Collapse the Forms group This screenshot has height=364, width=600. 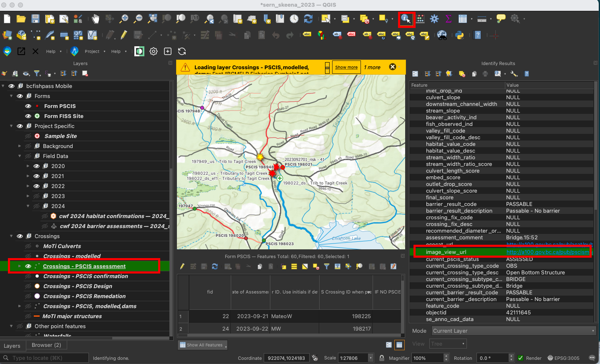[11, 96]
